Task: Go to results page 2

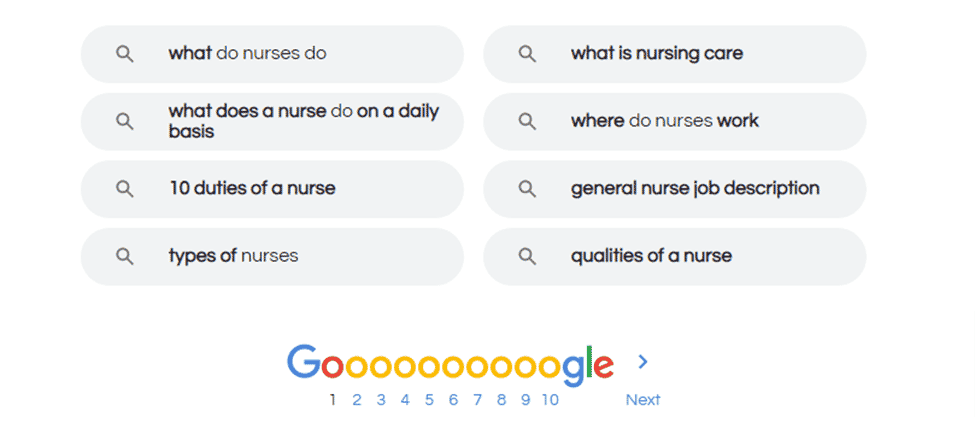Action: (x=357, y=400)
